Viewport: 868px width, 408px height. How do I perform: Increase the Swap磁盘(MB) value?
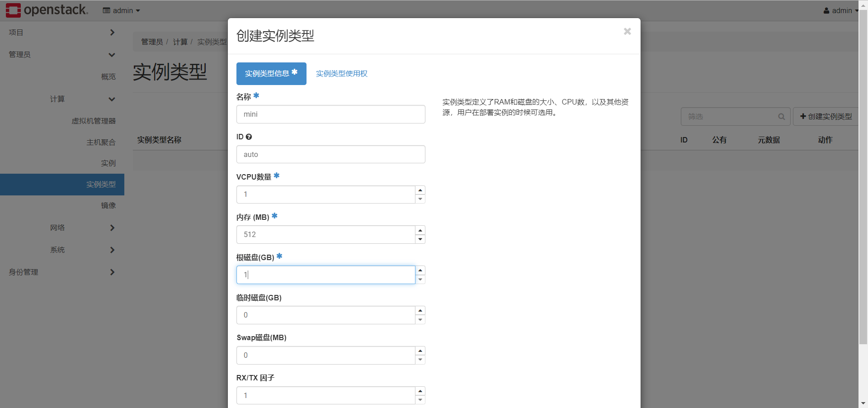click(420, 351)
